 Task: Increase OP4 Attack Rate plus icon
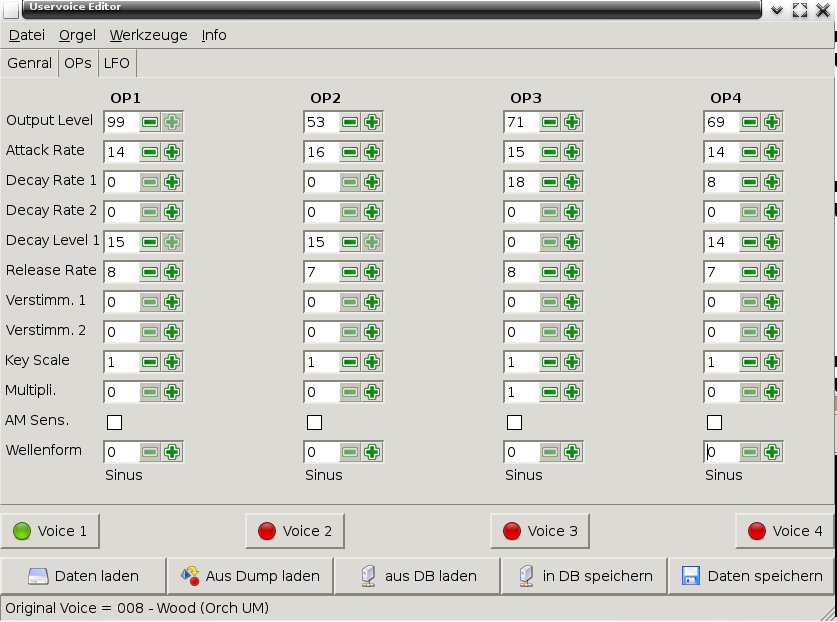[772, 152]
